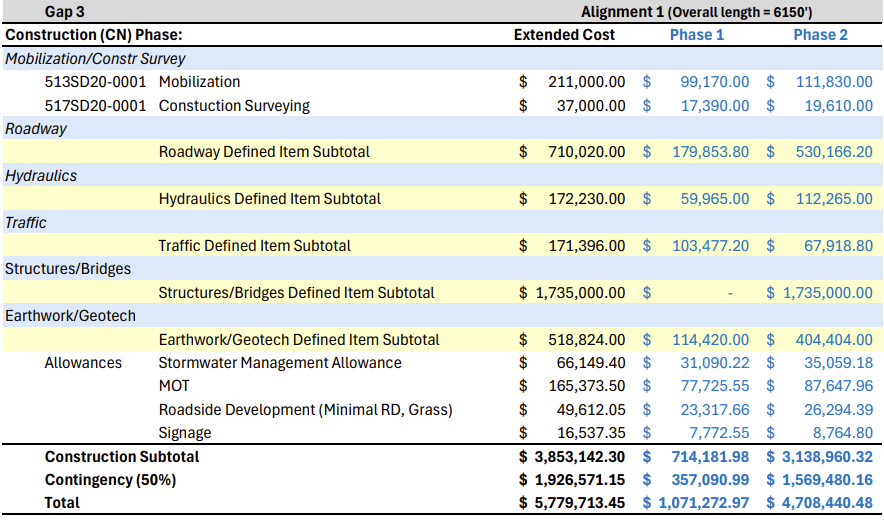Select Roadway Defined Item Subtotal label
884x526 pixels.
pos(264,152)
